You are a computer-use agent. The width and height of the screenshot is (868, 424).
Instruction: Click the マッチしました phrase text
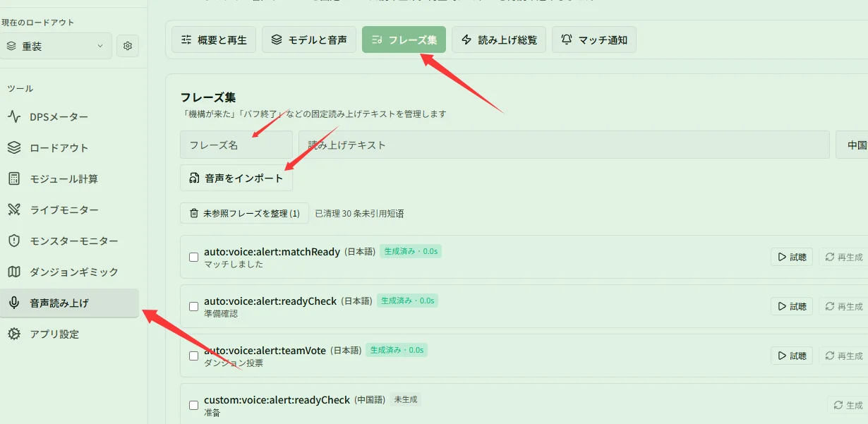click(x=234, y=265)
